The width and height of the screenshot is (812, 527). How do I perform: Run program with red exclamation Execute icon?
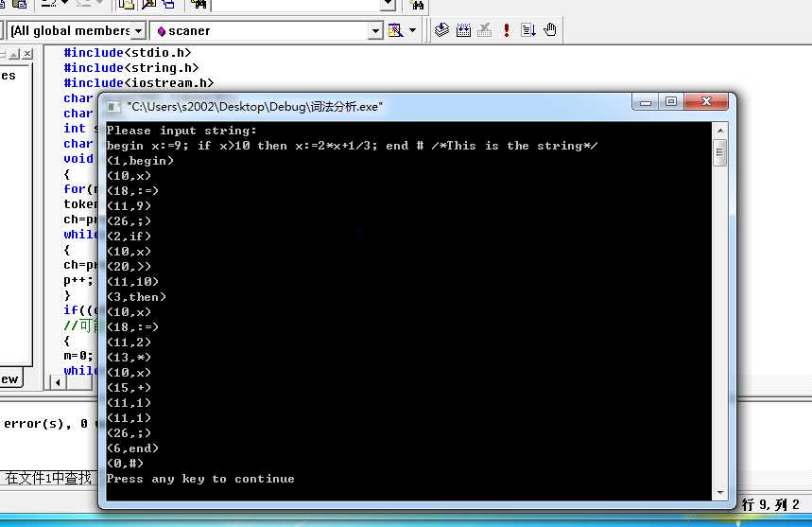507,30
